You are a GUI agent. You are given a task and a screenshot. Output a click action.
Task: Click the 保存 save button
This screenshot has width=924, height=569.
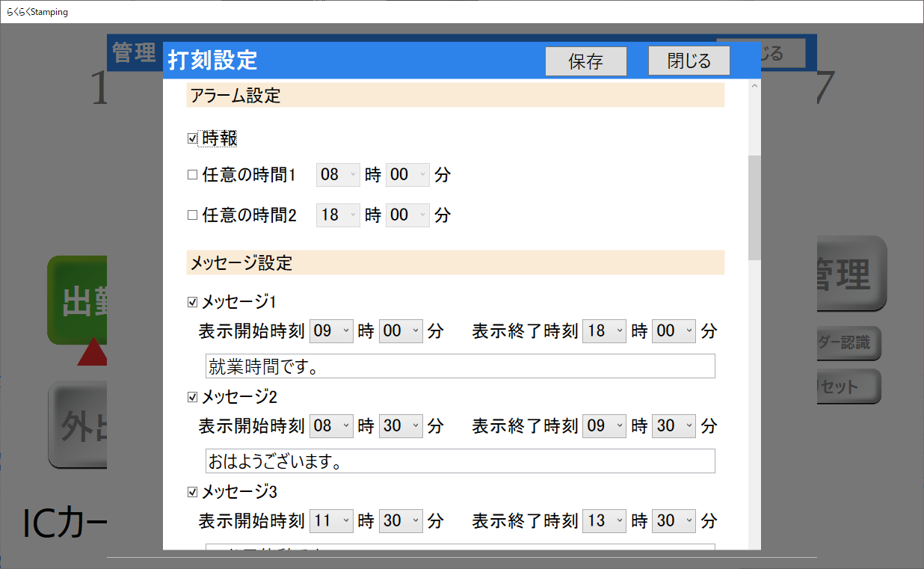585,61
